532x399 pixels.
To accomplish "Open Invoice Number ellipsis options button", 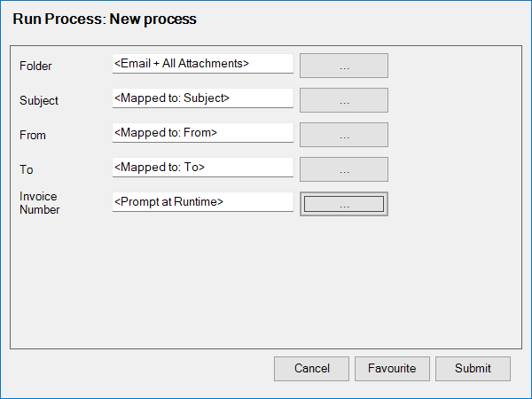I will click(344, 204).
